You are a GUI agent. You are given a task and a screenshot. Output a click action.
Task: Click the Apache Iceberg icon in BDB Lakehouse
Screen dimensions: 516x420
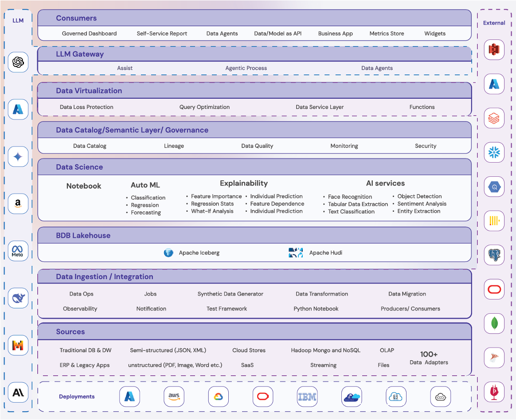(x=168, y=253)
